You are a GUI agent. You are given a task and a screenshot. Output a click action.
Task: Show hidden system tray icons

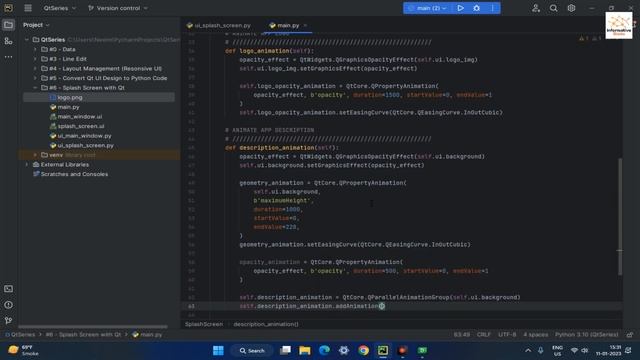coord(528,350)
